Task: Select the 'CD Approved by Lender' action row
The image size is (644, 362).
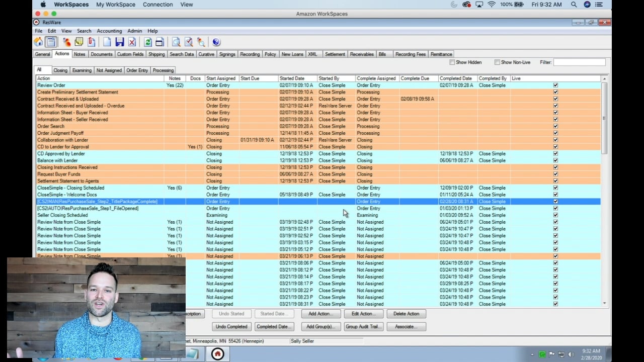Action: (x=318, y=154)
